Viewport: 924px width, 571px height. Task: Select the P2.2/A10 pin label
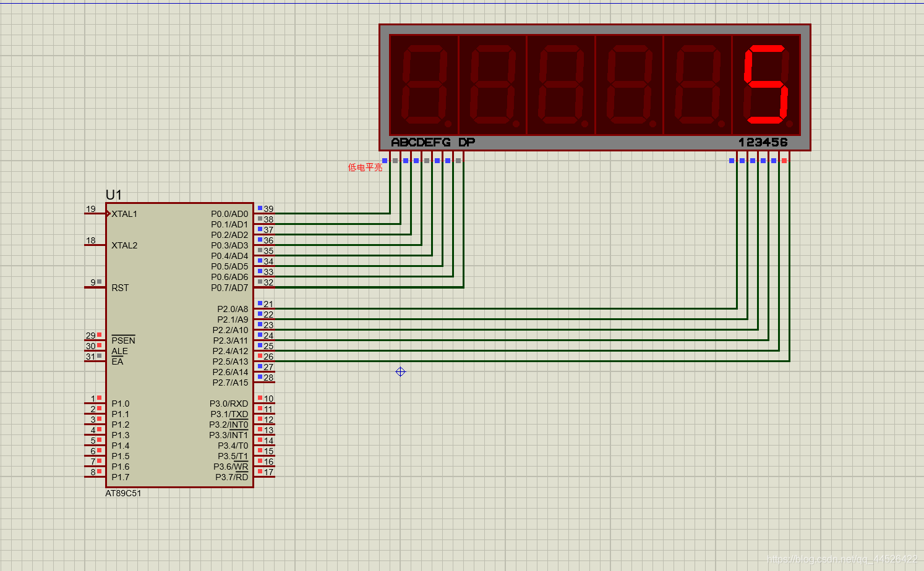[230, 330]
